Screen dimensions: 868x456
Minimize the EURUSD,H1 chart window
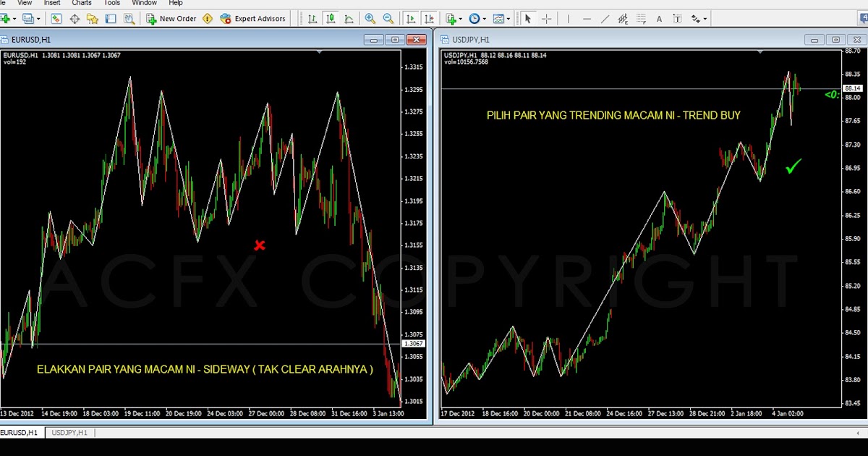(374, 40)
